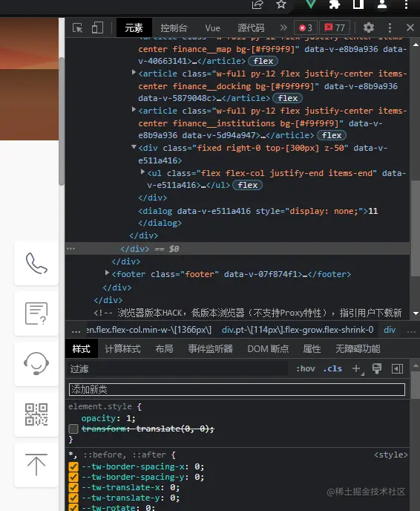The height and width of the screenshot is (511, 420).
Task: Toggle browser side panel icon
Action: pos(358,4)
